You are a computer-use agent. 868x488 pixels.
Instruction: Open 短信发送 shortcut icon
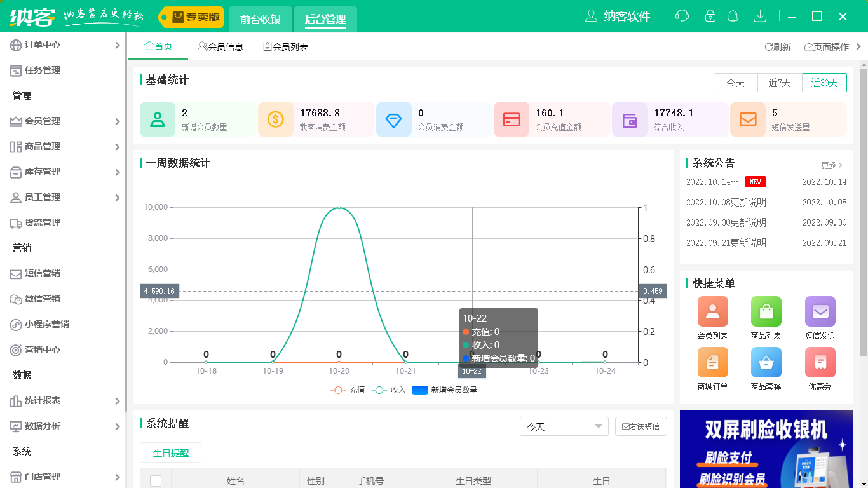click(x=820, y=311)
